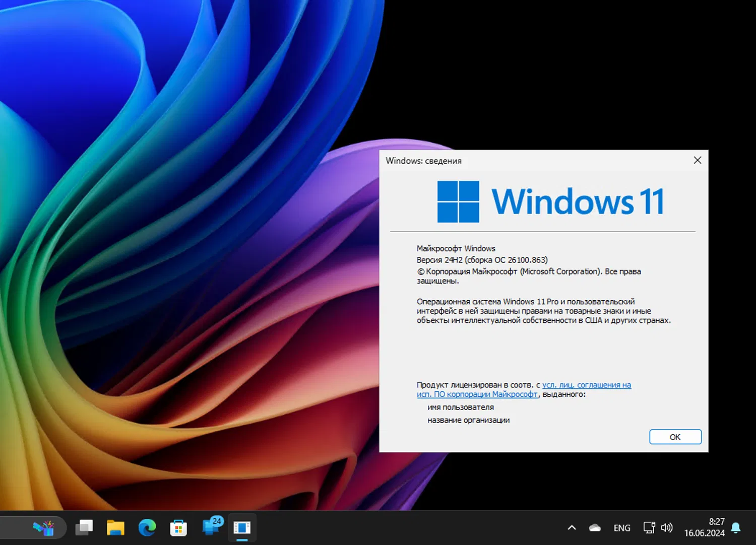The image size is (756, 545).
Task: Open the clock and date flyout
Action: pos(704,527)
